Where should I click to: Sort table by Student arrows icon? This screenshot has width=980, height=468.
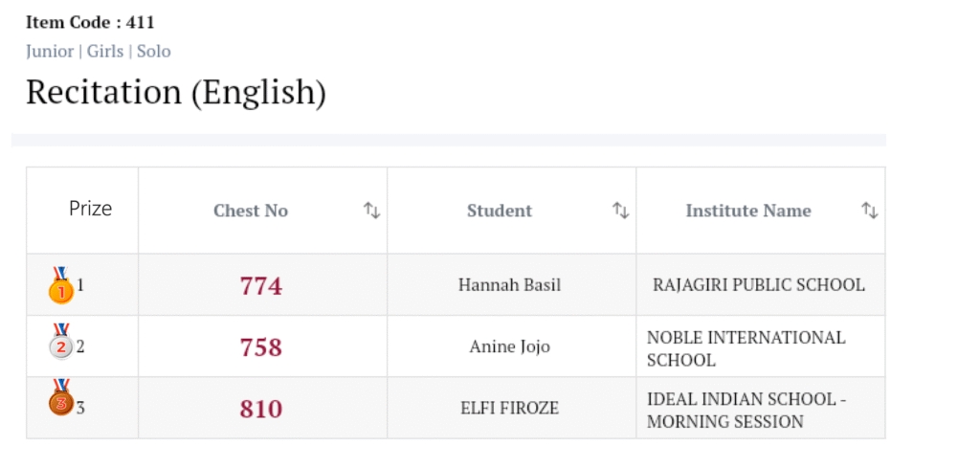[621, 211]
